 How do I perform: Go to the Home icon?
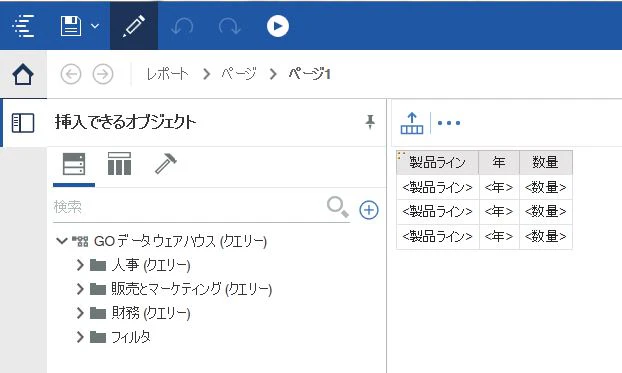click(23, 74)
